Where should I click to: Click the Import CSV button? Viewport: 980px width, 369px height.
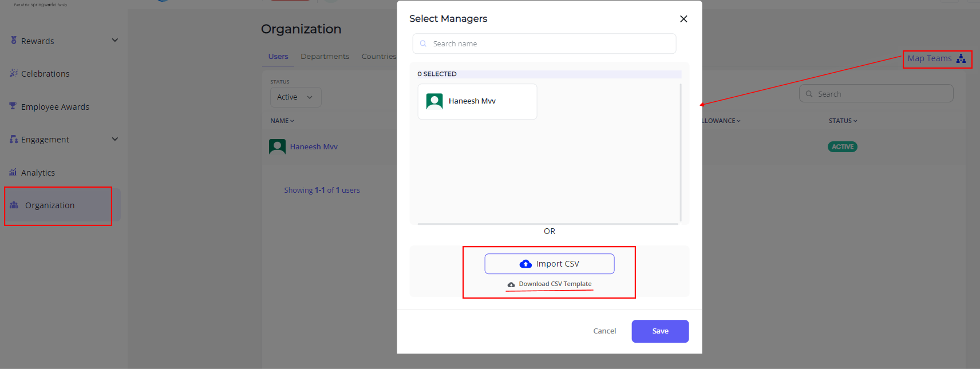pos(550,264)
